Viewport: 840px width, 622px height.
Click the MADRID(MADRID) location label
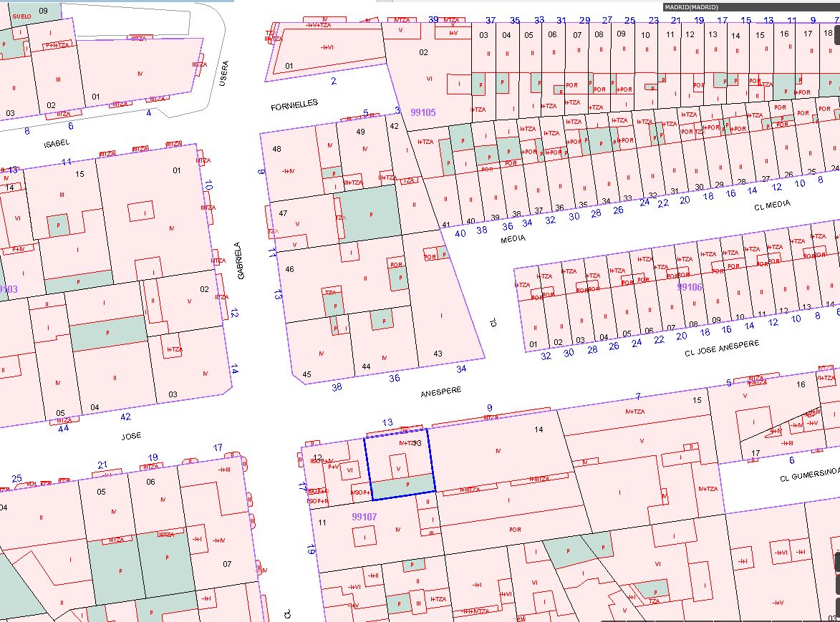[x=691, y=7]
